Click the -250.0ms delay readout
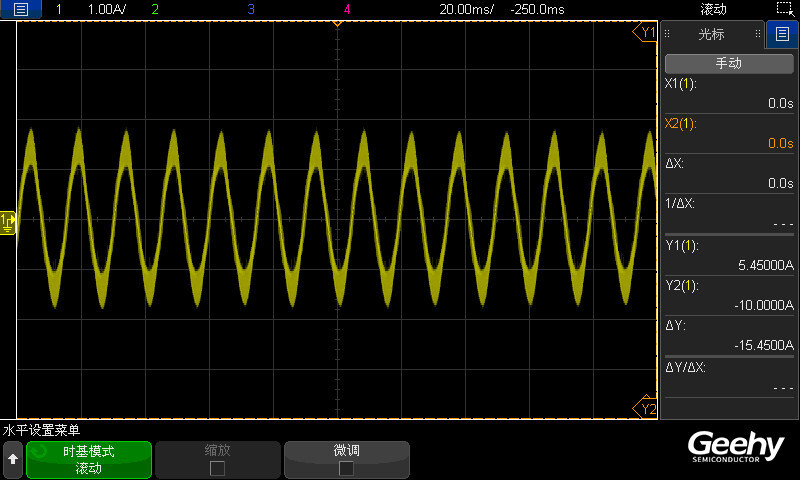This screenshot has height=480, width=800. coord(537,9)
